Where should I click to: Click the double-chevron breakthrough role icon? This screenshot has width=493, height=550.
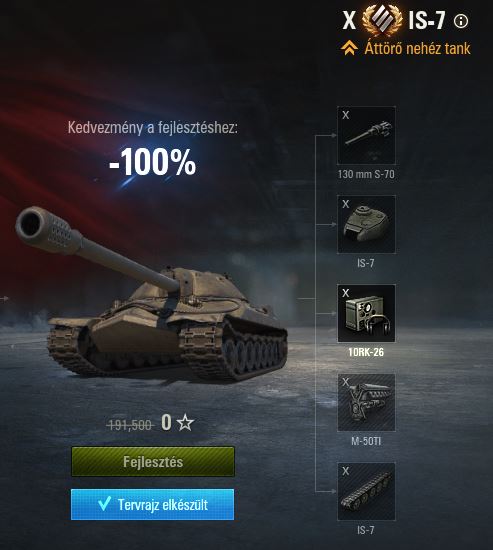[349, 48]
